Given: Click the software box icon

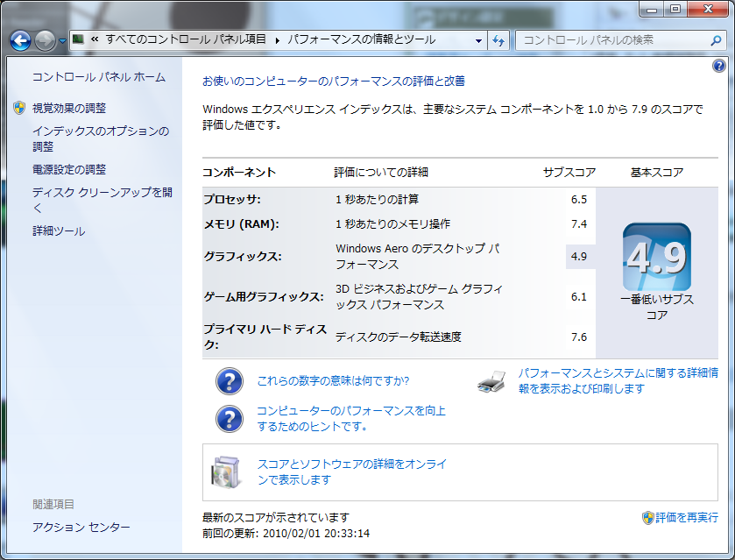Looking at the screenshot, I should (x=226, y=471).
